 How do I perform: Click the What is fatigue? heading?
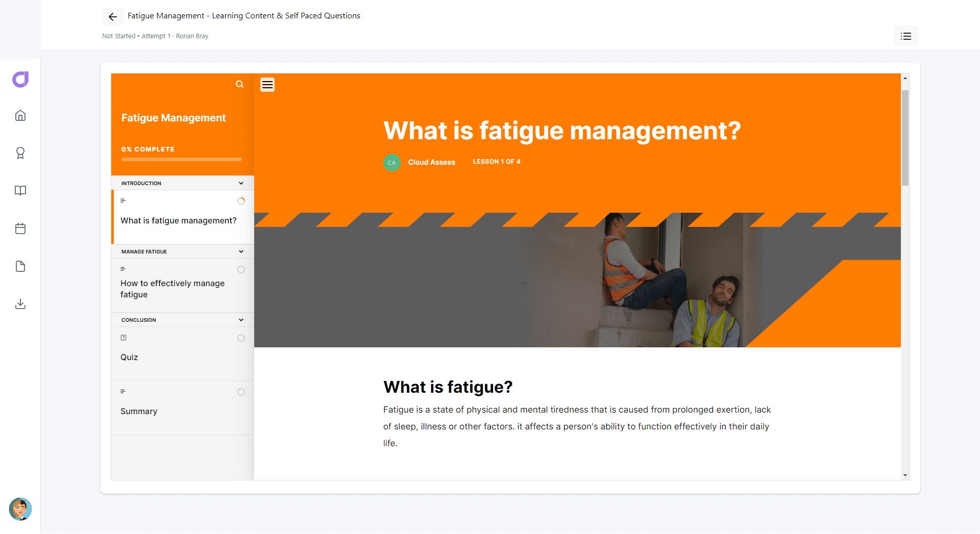[448, 387]
